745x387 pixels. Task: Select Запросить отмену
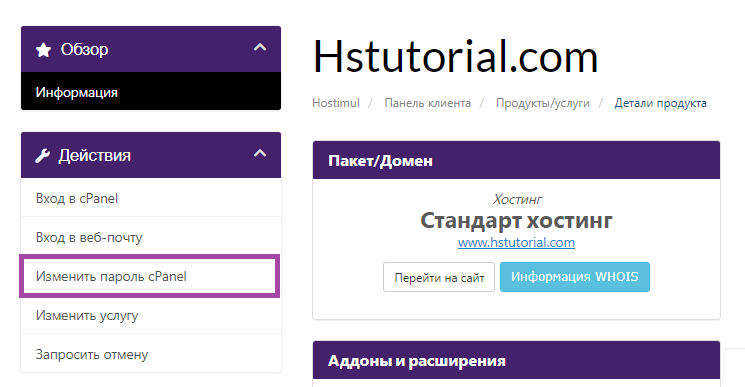(x=151, y=354)
